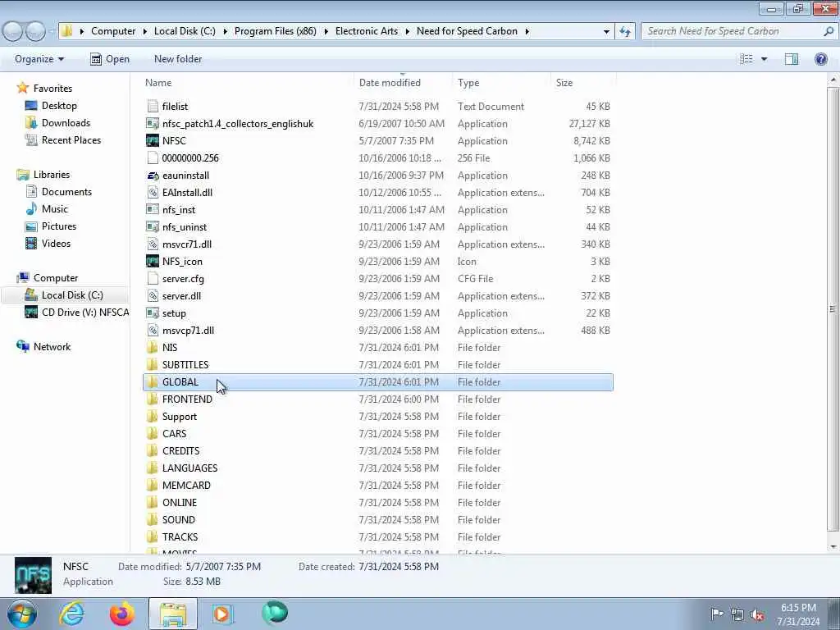Show the preview pane icon
The image size is (840, 630).
click(x=792, y=59)
